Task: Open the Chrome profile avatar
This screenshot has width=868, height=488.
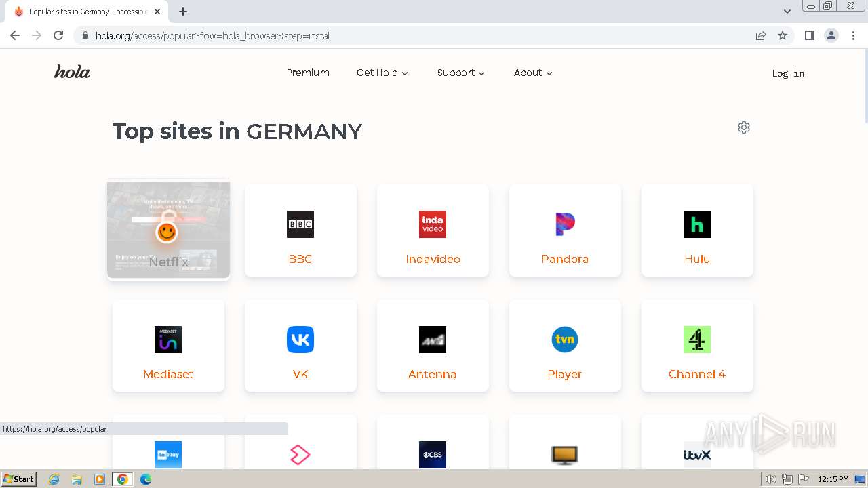Action: pyautogui.click(x=831, y=35)
